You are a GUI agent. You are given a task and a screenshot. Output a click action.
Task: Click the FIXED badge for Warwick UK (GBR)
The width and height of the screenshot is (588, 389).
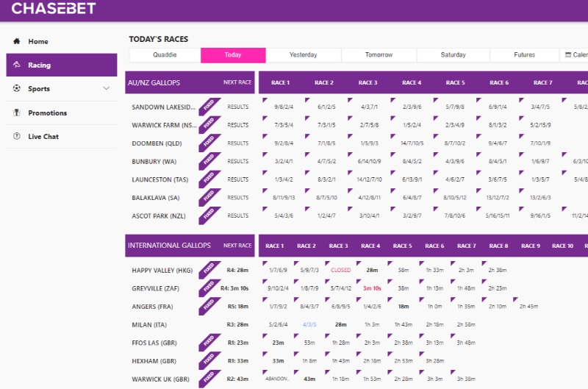[209, 379]
